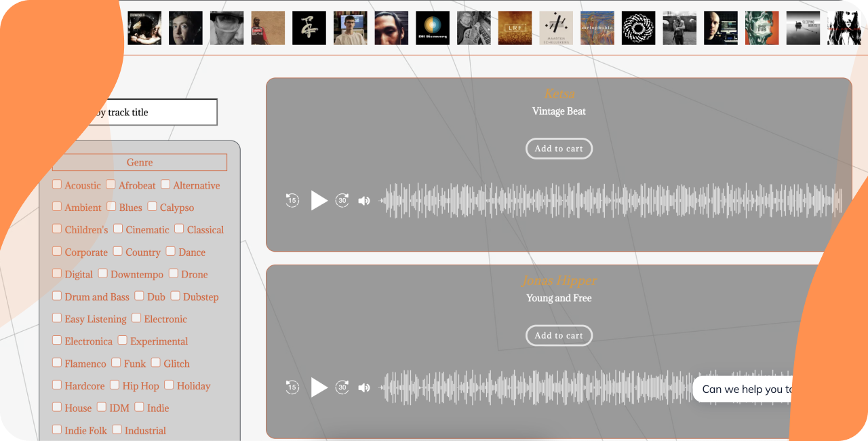The image size is (868, 441).
Task: Mute volume on Vintage Beat player
Action: point(364,201)
